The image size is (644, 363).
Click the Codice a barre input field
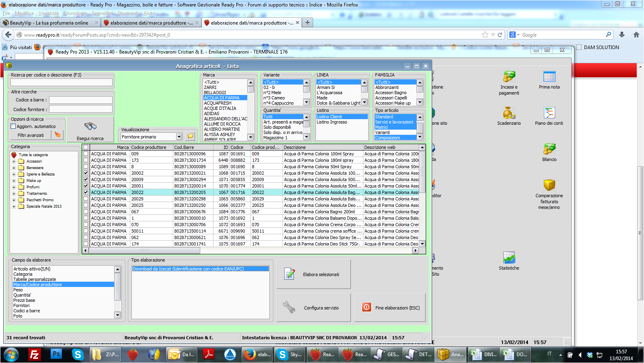click(x=80, y=100)
